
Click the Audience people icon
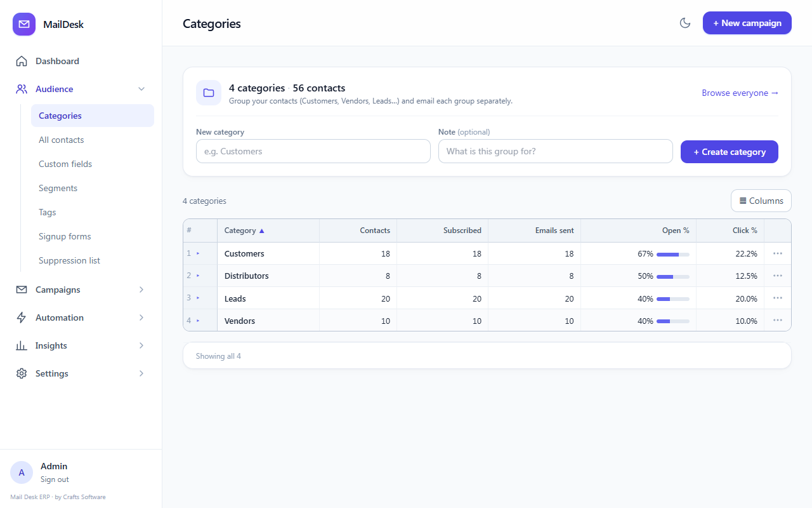(x=22, y=89)
